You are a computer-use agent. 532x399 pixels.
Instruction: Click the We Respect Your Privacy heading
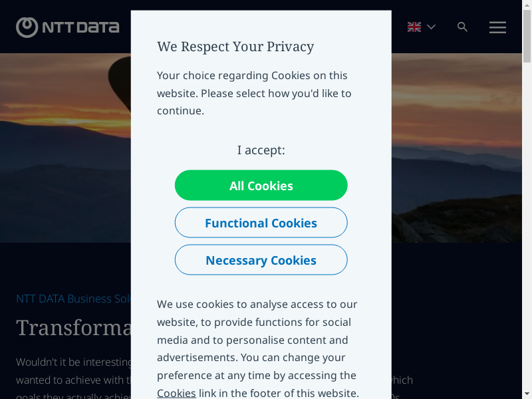point(235,47)
